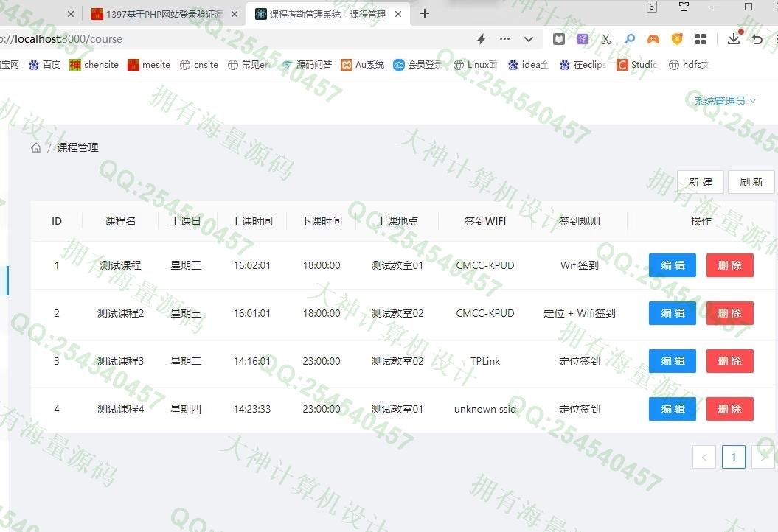Click the 刷新 button
The height and width of the screenshot is (532, 778).
(751, 182)
